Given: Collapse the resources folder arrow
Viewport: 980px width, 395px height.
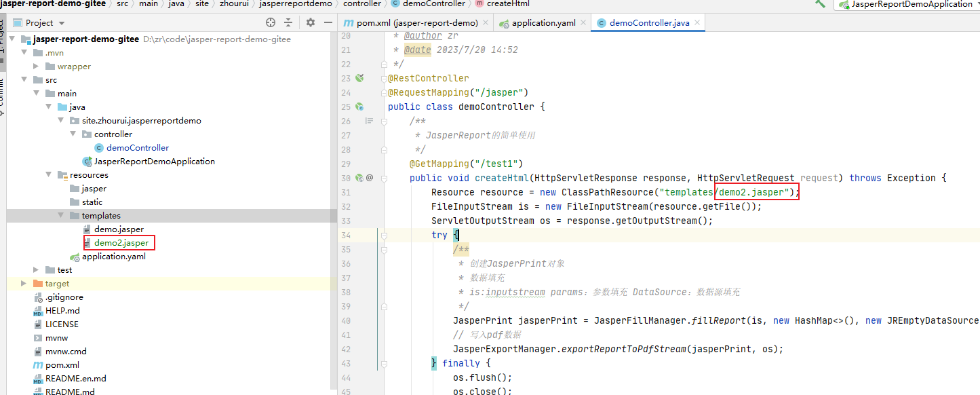Looking at the screenshot, I should pos(48,174).
